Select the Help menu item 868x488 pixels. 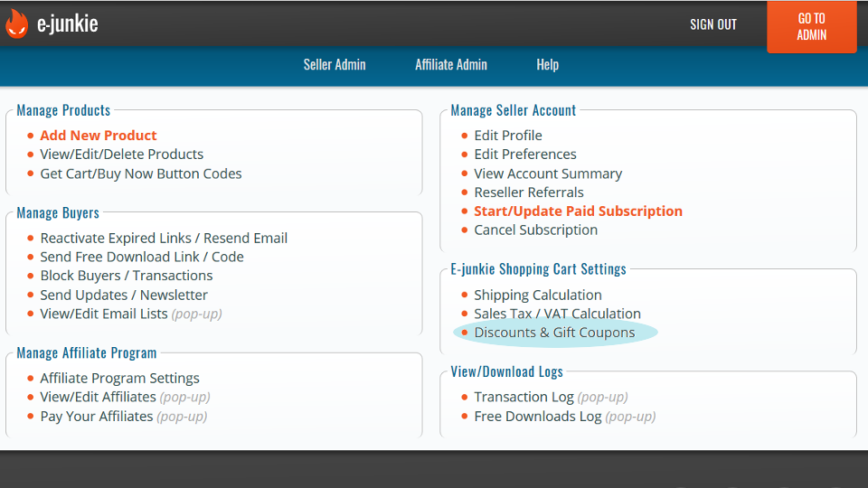pos(547,65)
